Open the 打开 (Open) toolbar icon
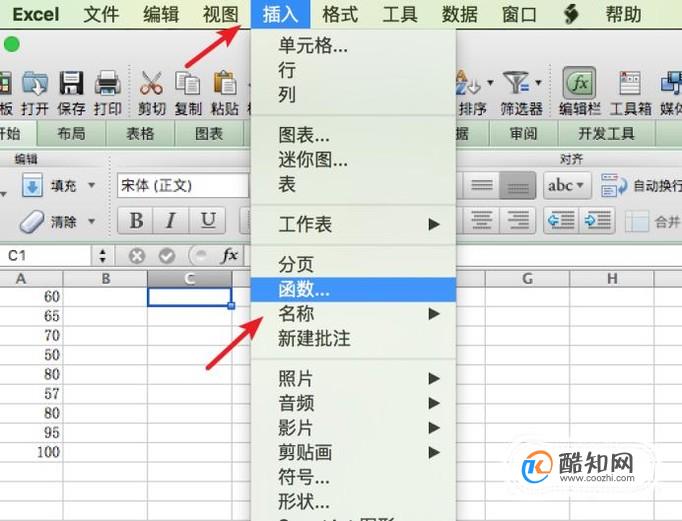 click(35, 83)
